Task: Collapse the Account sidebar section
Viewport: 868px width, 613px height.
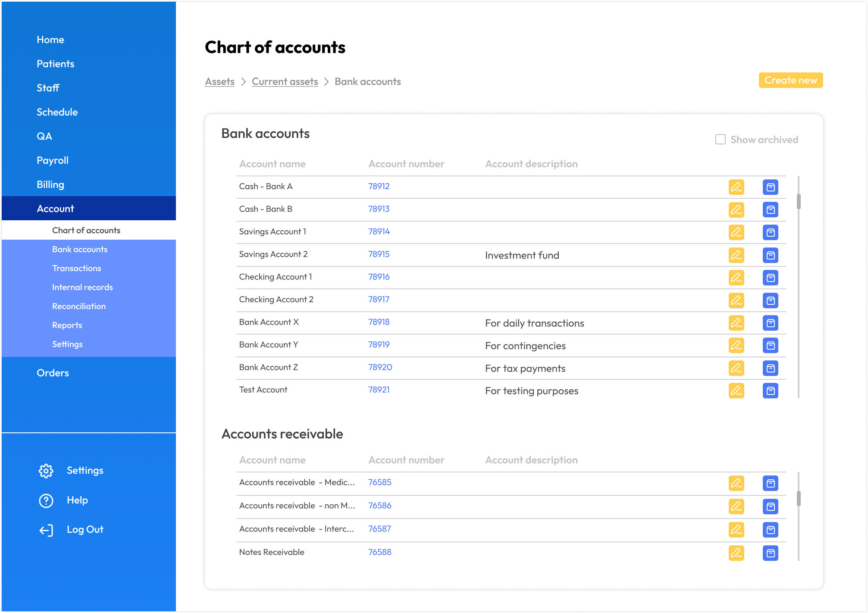Action: click(x=56, y=209)
